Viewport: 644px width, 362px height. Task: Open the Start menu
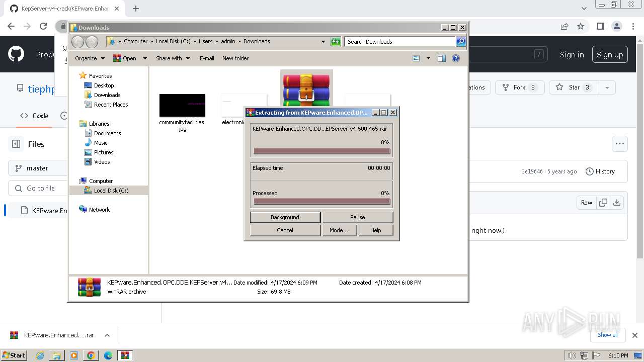tap(14, 355)
